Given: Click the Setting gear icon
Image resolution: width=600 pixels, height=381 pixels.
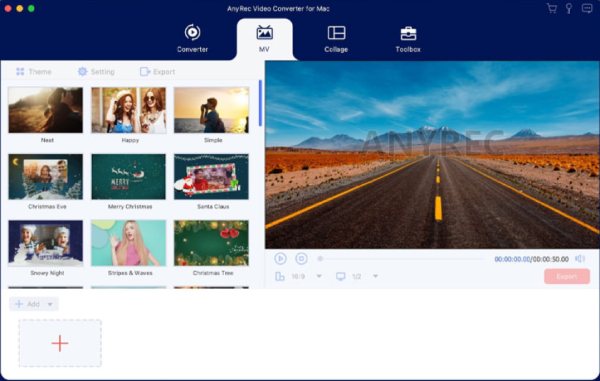Looking at the screenshot, I should tap(82, 72).
